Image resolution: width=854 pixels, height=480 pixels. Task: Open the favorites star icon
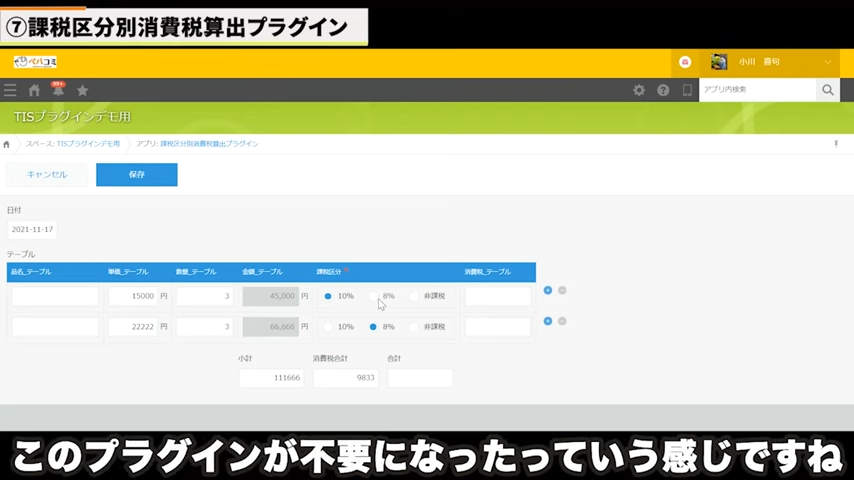coord(82,90)
